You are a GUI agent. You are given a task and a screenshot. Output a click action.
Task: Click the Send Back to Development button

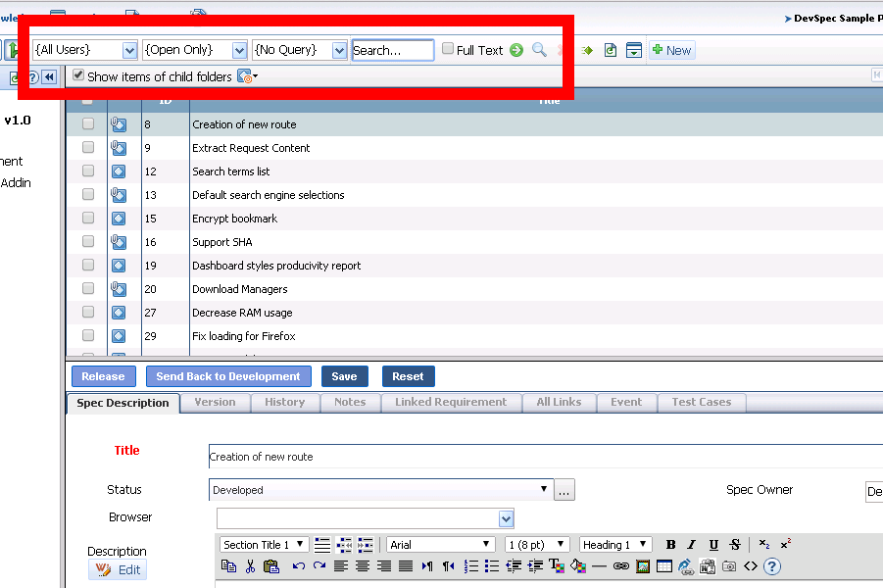point(228,376)
